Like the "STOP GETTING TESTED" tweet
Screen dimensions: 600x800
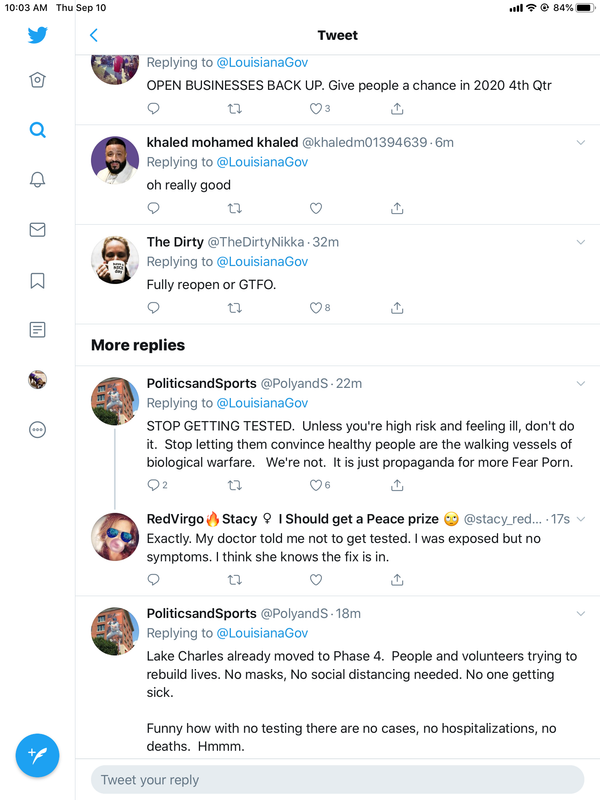tap(316, 485)
